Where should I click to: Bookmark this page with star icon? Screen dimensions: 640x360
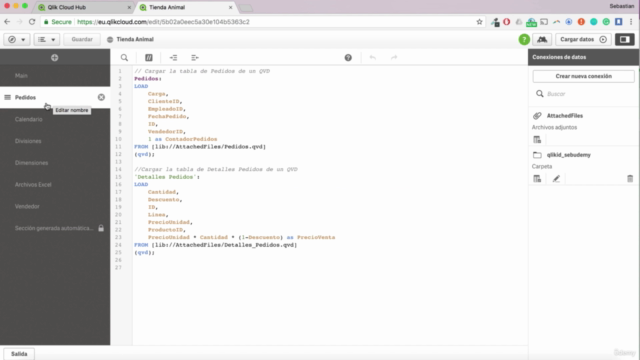point(479,22)
